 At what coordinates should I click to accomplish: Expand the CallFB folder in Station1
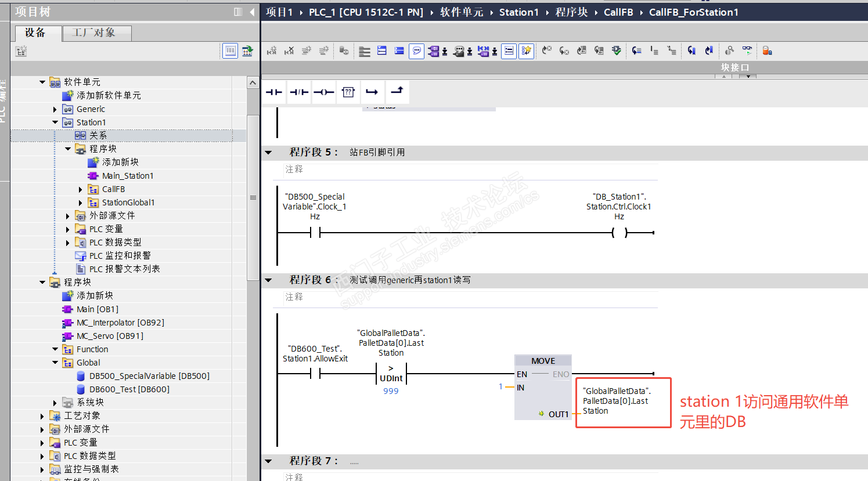(81, 189)
